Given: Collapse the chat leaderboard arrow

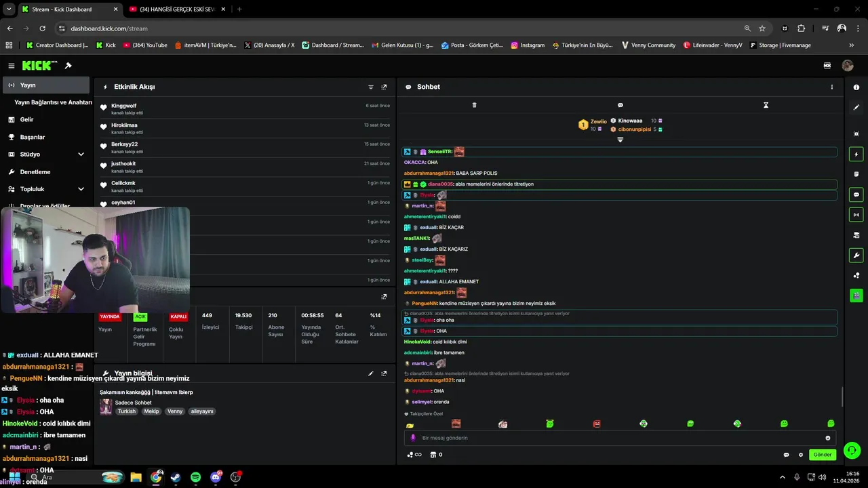Looking at the screenshot, I should (x=620, y=140).
